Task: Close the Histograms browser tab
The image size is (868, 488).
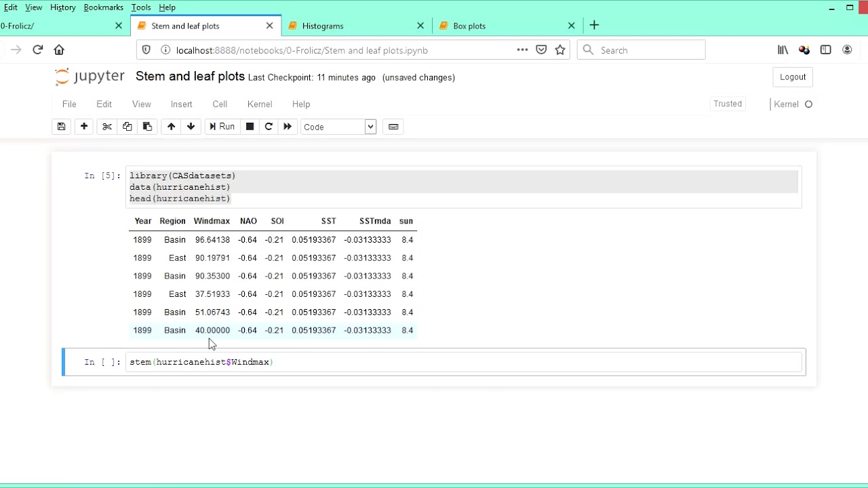Action: pos(420,26)
